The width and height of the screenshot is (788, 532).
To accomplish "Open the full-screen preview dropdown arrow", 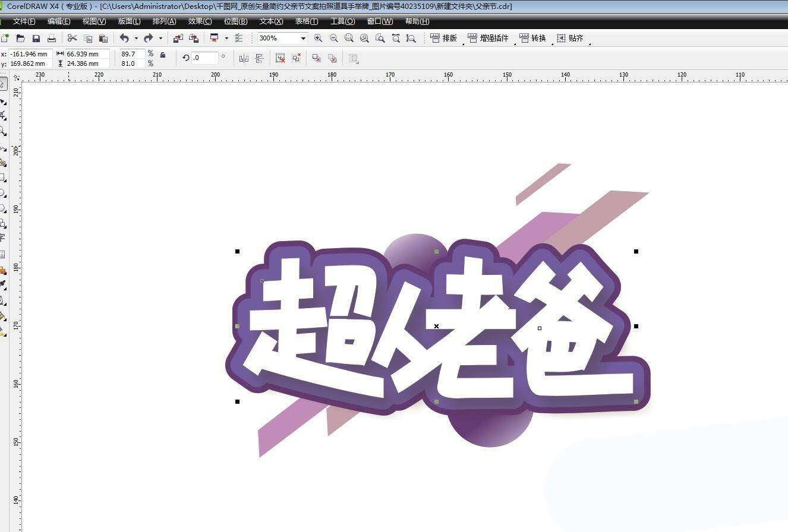I will point(226,37).
